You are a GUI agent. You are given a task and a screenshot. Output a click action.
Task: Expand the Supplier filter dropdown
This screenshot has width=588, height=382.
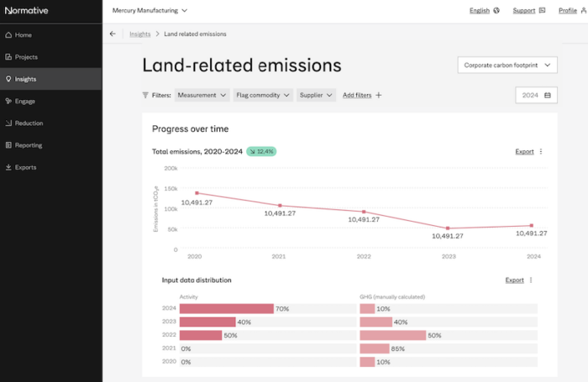click(318, 96)
